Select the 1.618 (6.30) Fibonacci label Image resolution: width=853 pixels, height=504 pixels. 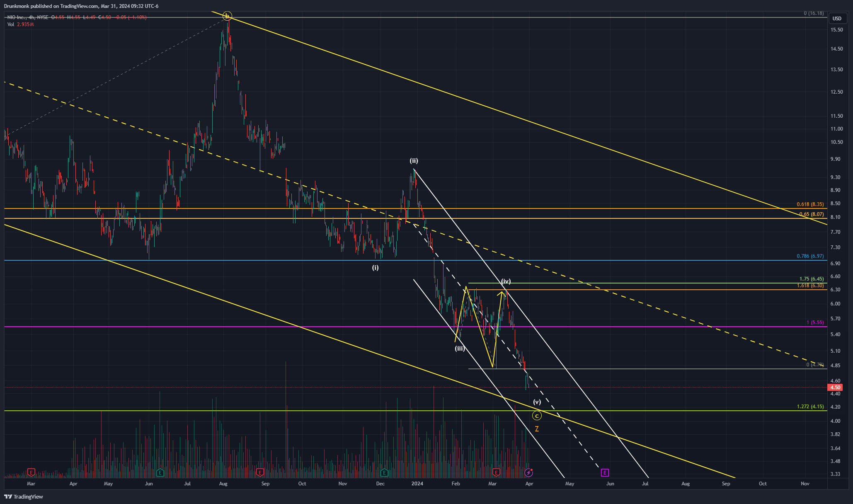click(x=810, y=286)
